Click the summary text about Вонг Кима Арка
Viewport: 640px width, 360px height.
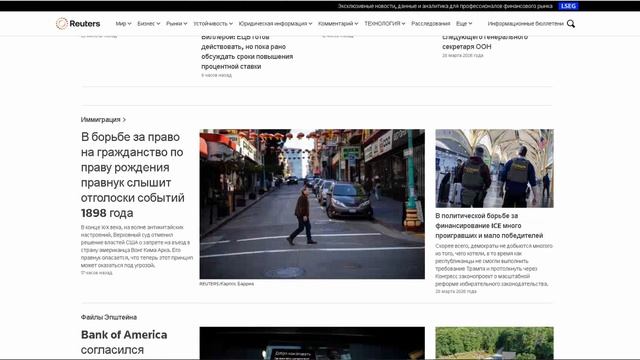tap(137, 246)
